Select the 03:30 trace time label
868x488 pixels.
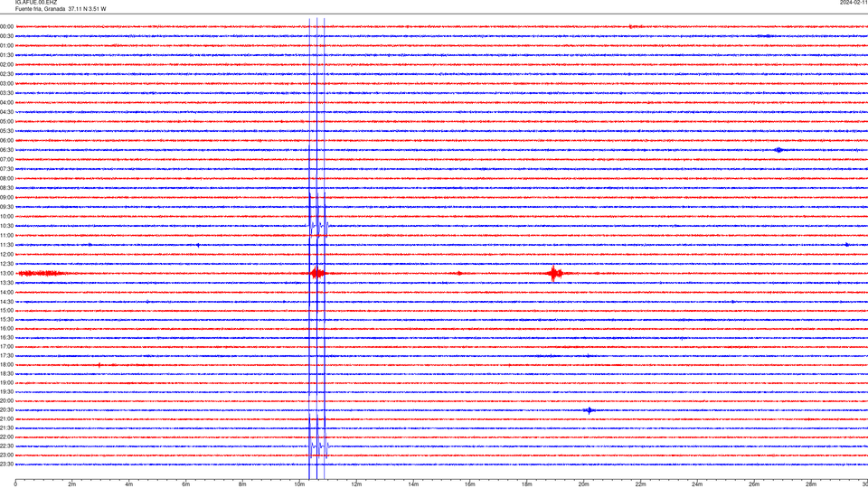pyautogui.click(x=6, y=93)
